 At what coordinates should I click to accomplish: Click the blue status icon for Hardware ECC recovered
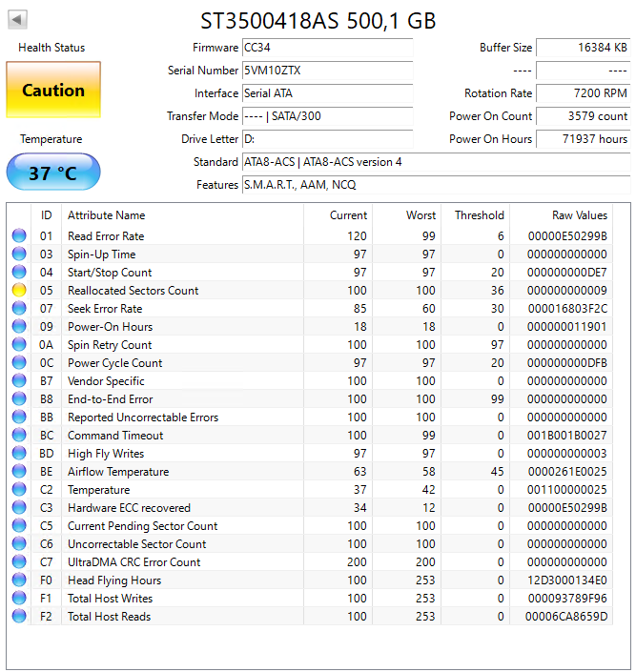[x=19, y=507]
